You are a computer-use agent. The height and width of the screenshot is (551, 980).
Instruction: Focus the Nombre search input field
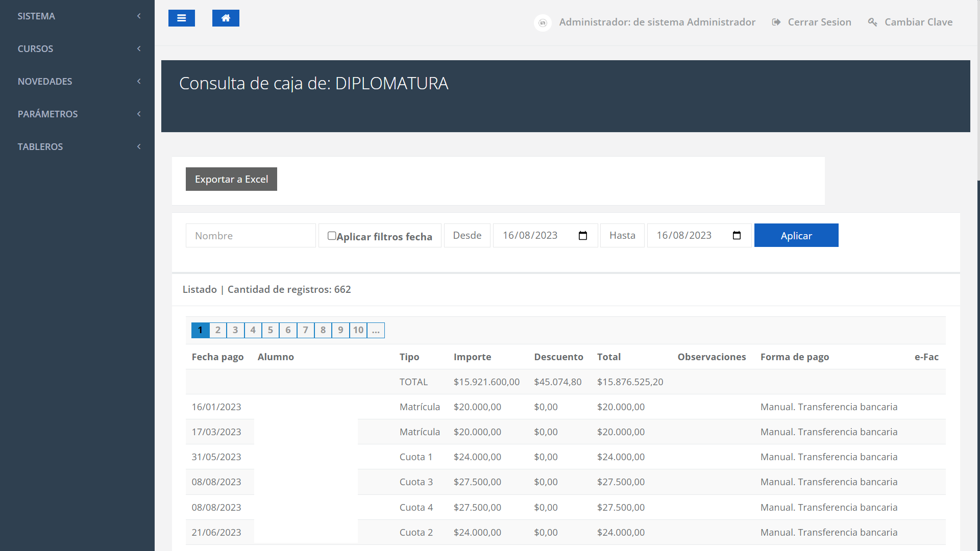click(251, 236)
